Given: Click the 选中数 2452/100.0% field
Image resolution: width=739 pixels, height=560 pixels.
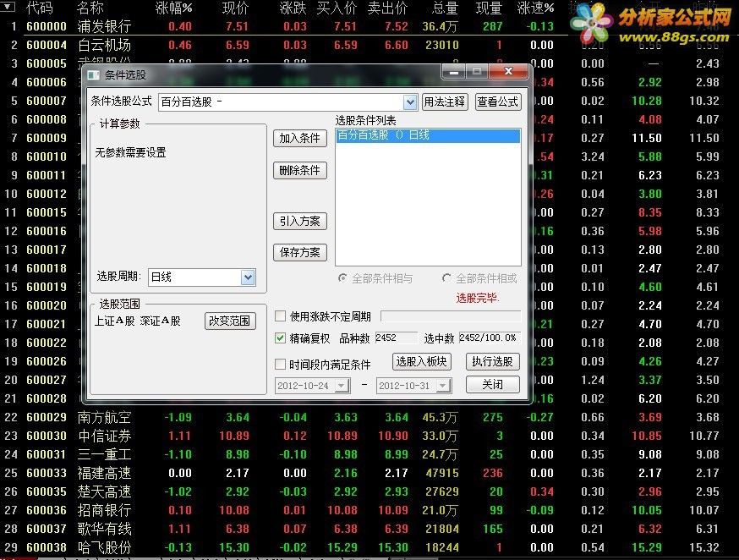Looking at the screenshot, I should click(490, 338).
